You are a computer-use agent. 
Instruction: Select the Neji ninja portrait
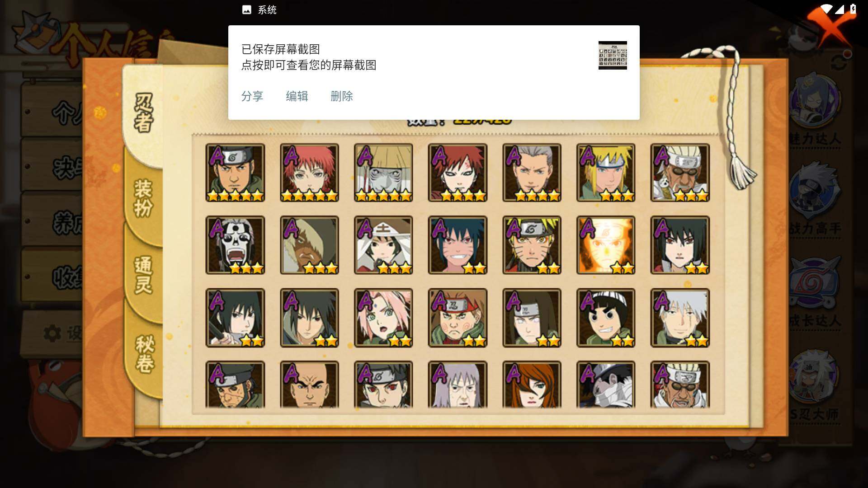pyautogui.click(x=532, y=318)
